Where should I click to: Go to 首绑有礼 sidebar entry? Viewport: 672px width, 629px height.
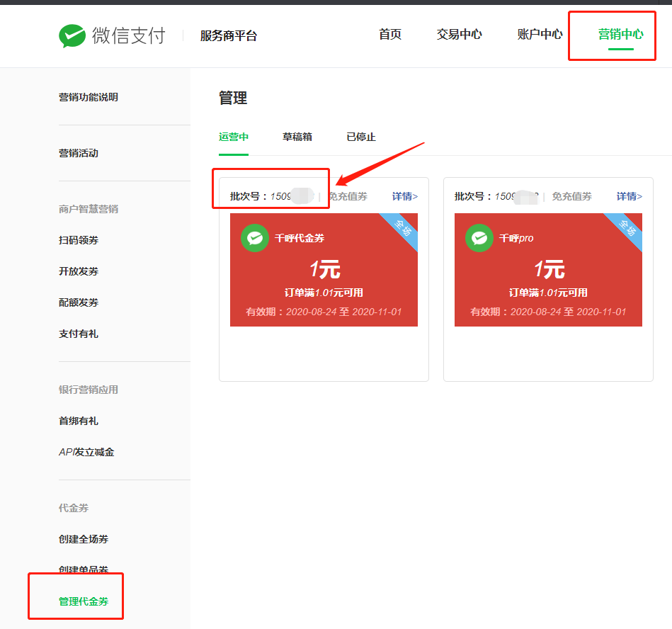[x=79, y=421]
